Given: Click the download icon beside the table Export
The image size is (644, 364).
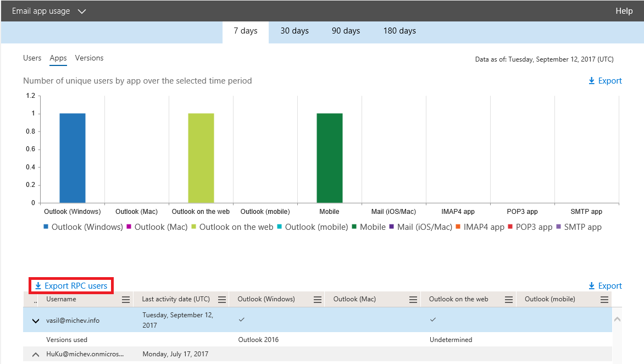Looking at the screenshot, I should pos(592,286).
